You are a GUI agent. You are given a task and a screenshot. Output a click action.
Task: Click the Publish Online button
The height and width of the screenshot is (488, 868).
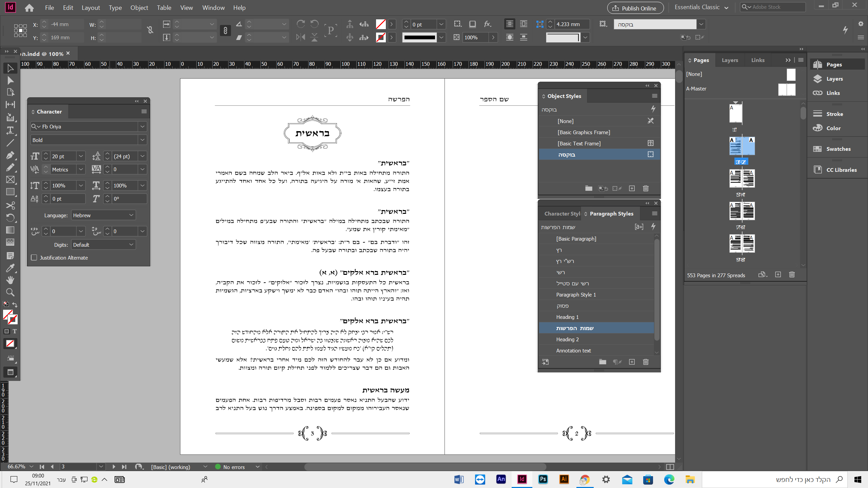[635, 8]
